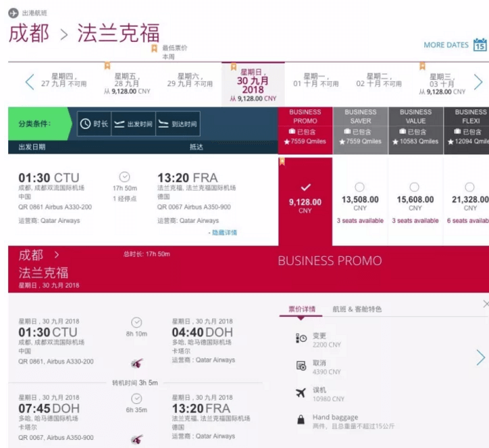Select Sunday 30 September 2018 date tab

pos(253,84)
